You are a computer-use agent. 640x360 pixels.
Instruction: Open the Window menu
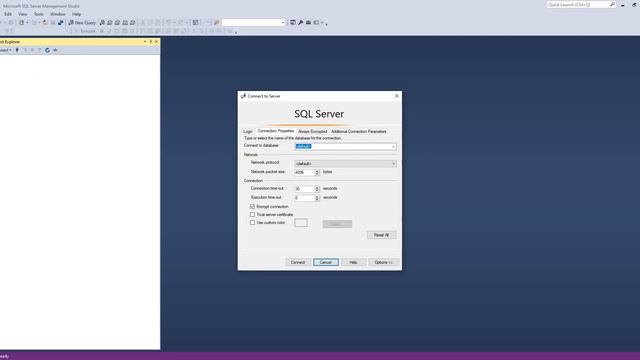pos(58,14)
